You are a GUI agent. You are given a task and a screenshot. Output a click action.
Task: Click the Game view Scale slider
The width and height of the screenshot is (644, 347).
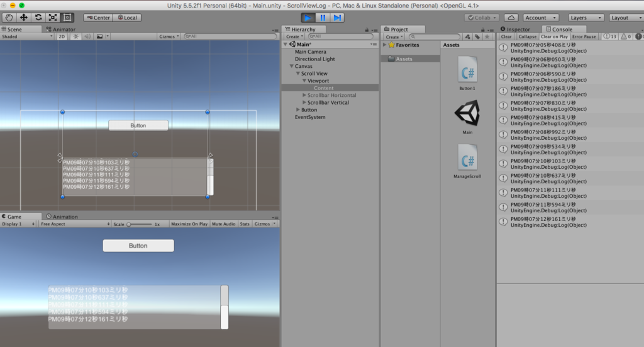point(140,224)
